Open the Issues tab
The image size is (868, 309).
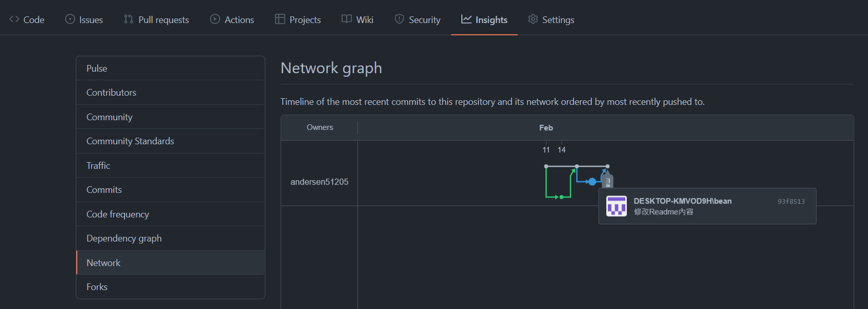84,19
